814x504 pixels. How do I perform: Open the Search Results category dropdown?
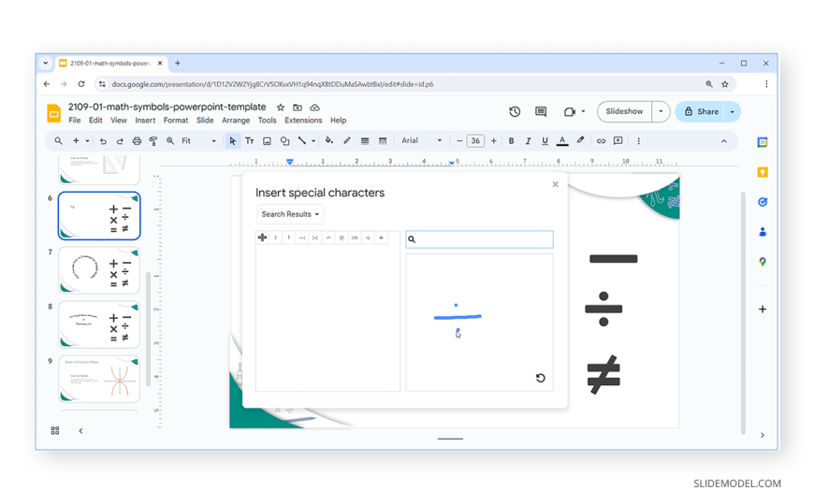[x=290, y=214]
